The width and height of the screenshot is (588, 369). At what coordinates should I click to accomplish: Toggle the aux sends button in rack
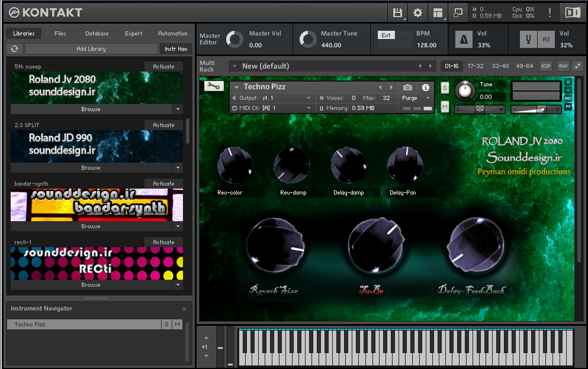pyautogui.click(x=563, y=66)
